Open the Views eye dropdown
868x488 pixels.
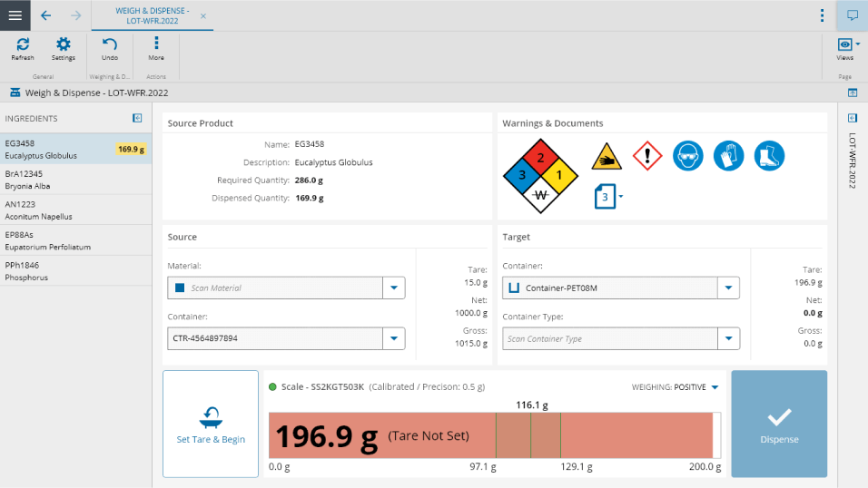tap(848, 45)
